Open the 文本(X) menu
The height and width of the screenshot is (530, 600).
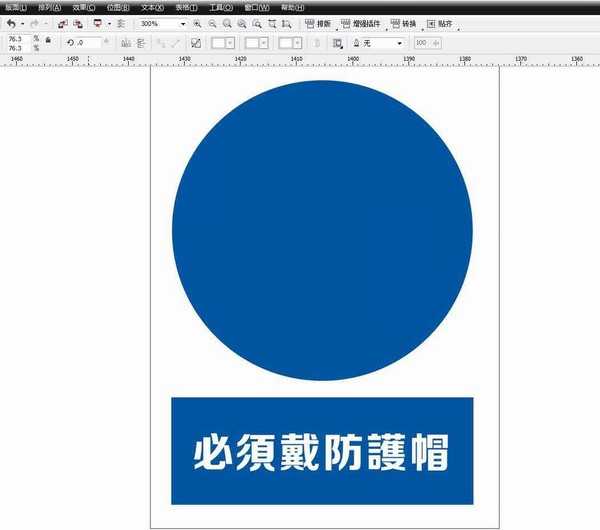[152, 7]
